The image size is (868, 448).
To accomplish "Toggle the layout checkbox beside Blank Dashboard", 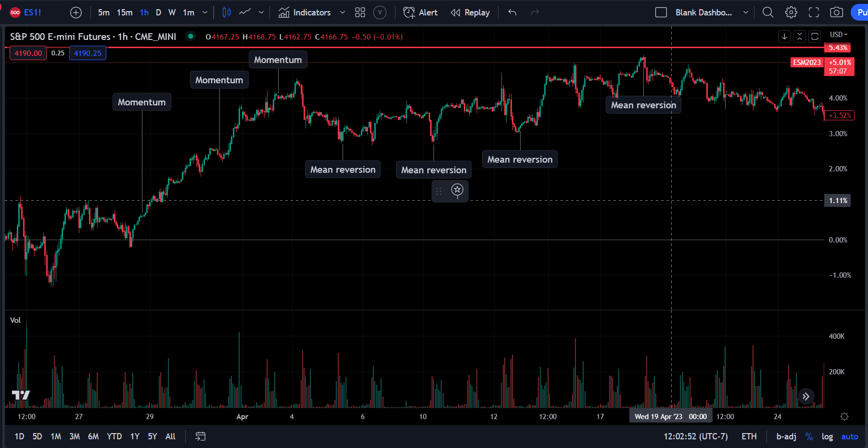I will (x=661, y=13).
